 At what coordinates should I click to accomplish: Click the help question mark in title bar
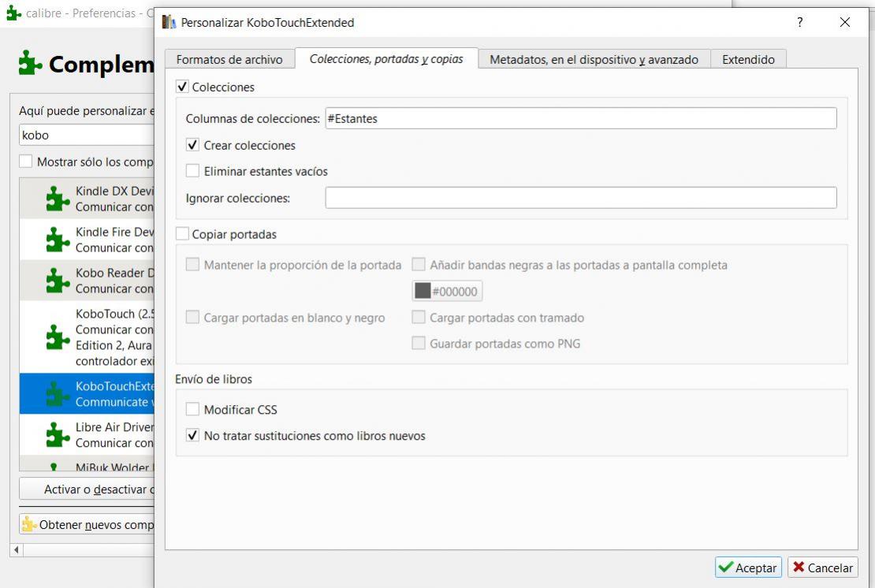(800, 22)
